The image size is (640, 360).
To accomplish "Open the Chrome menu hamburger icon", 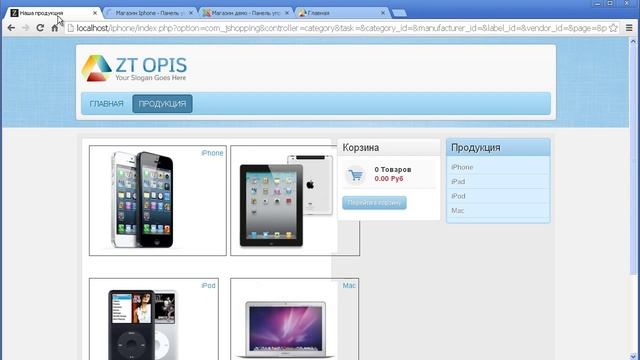I will click(629, 28).
